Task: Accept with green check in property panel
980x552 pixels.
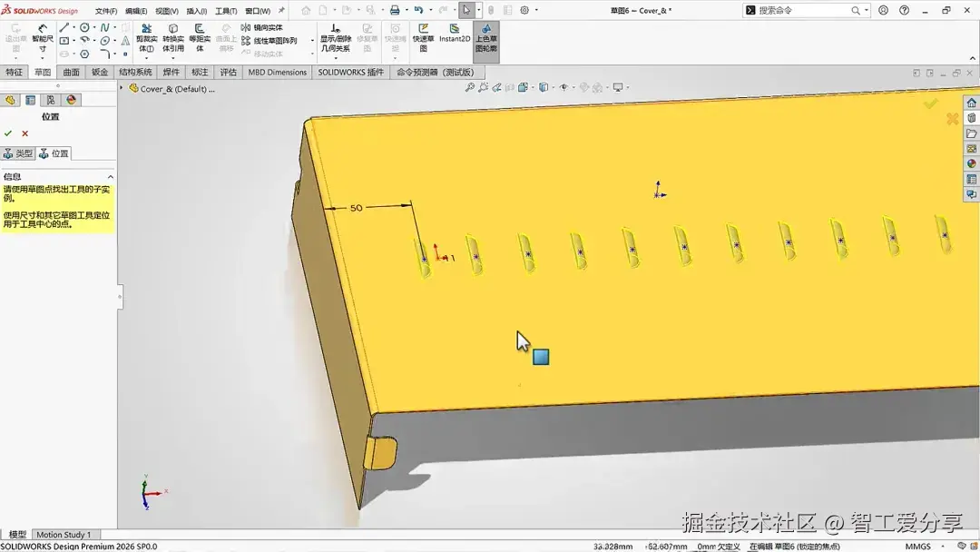Action: pos(8,133)
